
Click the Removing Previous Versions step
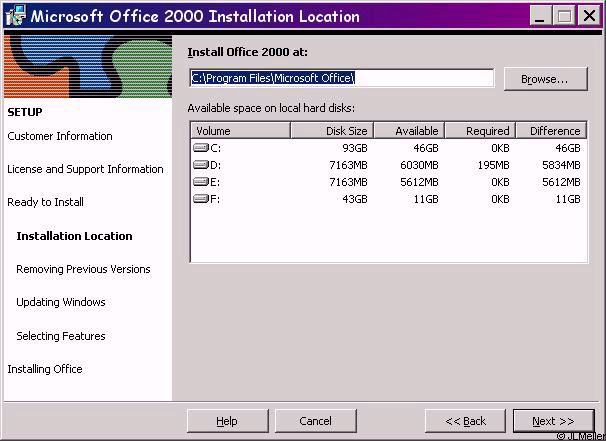[x=83, y=269]
